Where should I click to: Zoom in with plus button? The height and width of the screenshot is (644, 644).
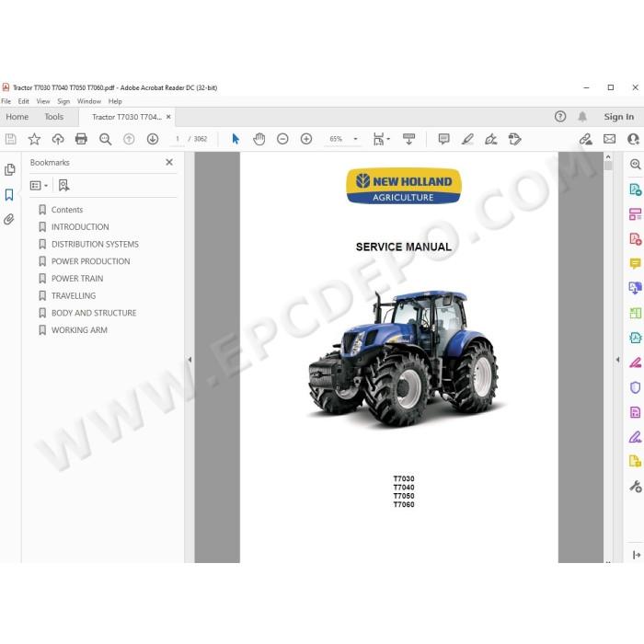306,139
